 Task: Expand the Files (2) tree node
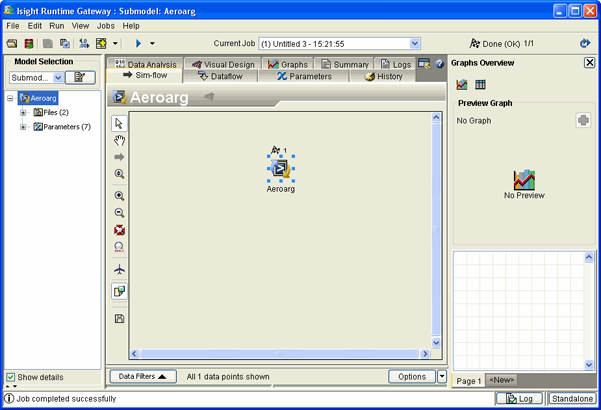tap(23, 112)
